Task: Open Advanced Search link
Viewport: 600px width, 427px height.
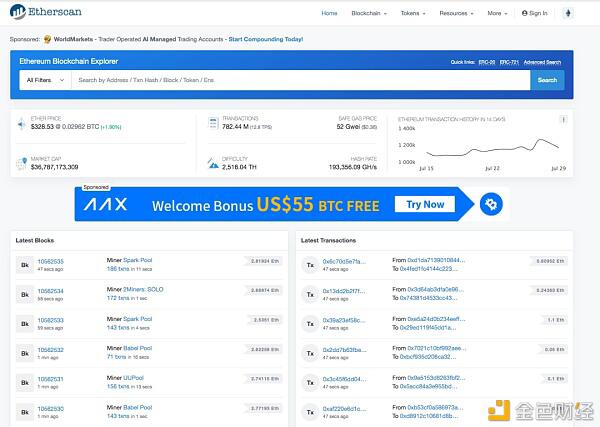Action: click(542, 62)
